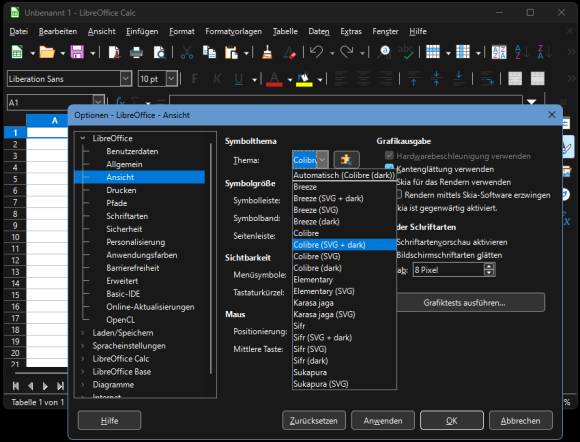The image size is (580, 442).
Task: Click the Font Color icon
Action: click(x=274, y=79)
